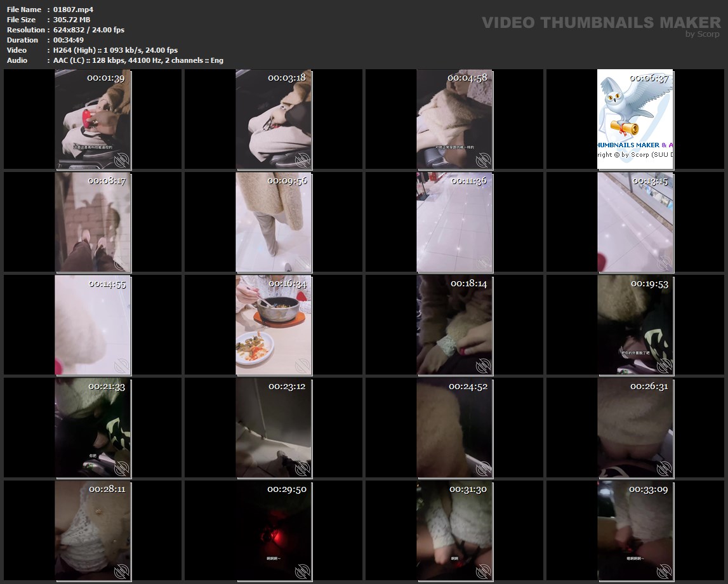Viewport: 728px width, 584px height.
Task: Click the file size value 305.72 MB
Action: click(x=72, y=20)
